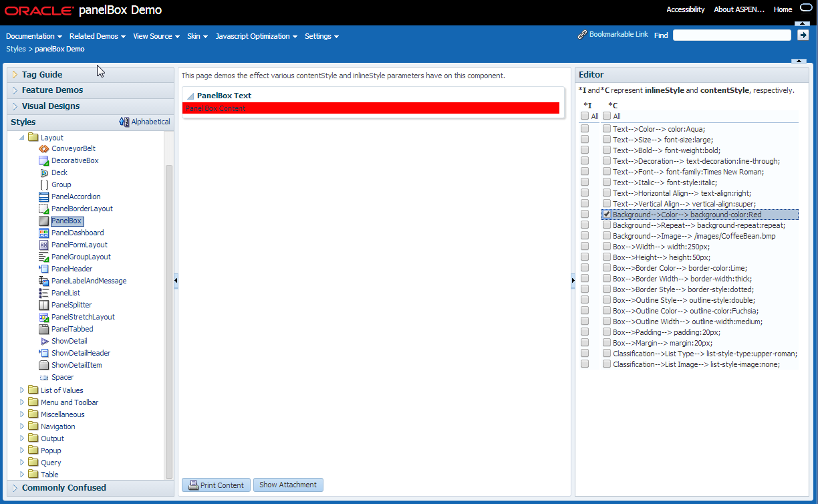Uncheck Background Color Red contentStyle checkbox
The height and width of the screenshot is (504, 818).
(x=607, y=215)
